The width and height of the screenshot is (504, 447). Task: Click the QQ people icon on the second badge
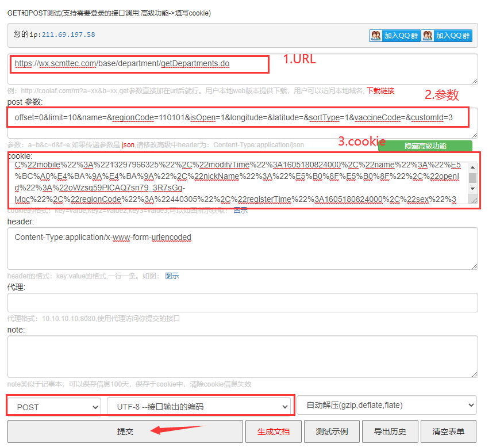tap(427, 36)
